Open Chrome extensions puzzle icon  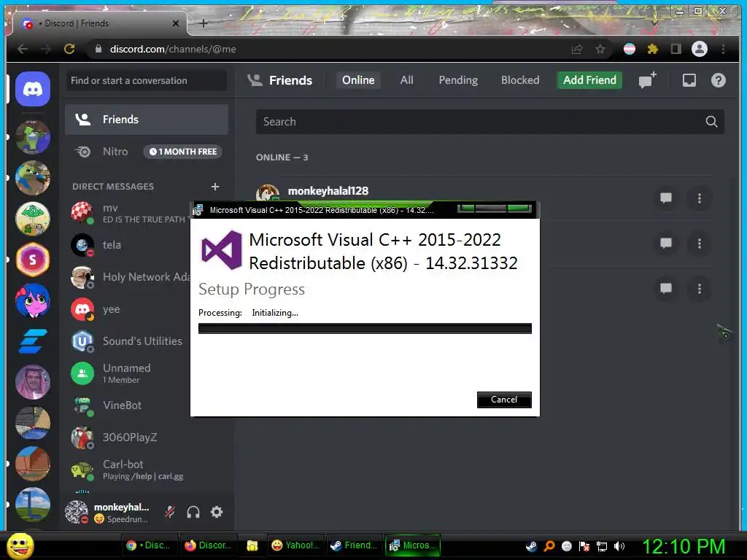point(652,49)
